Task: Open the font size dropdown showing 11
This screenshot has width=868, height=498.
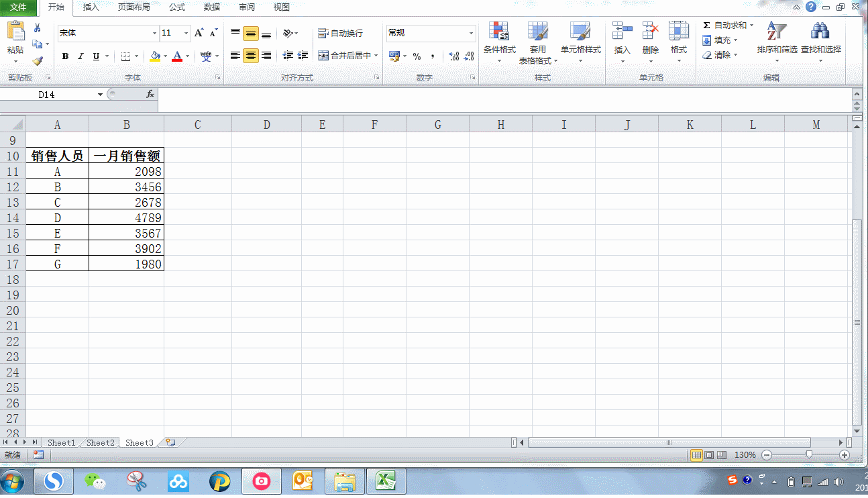Action: (186, 33)
